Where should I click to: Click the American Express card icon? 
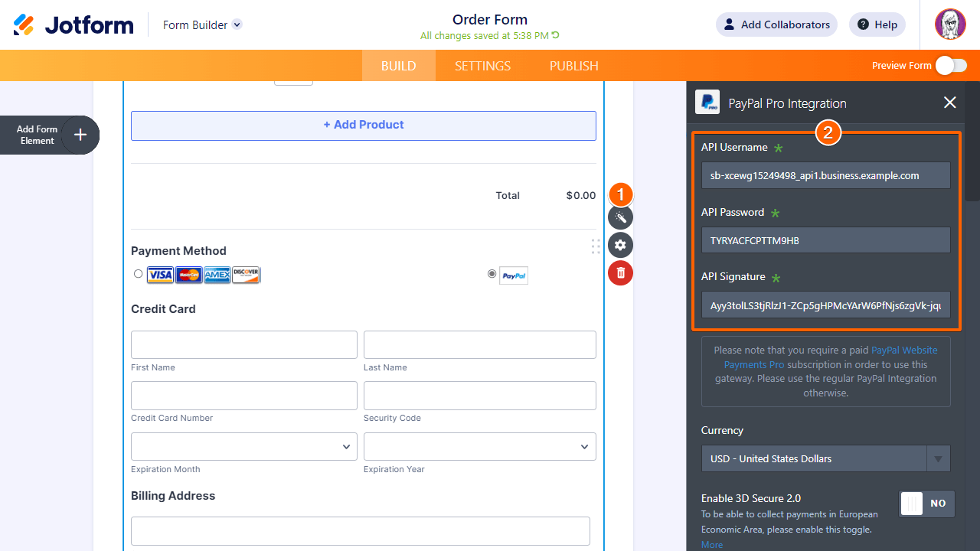217,275
